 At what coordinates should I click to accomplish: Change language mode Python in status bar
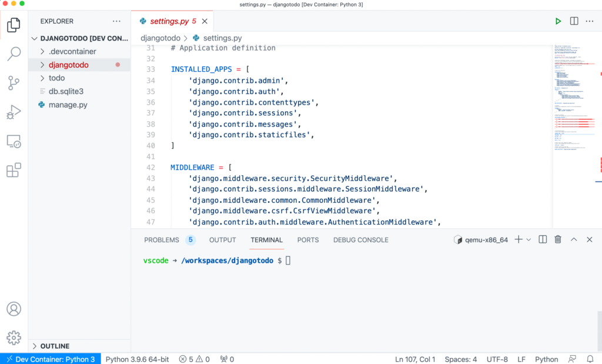pos(546,359)
